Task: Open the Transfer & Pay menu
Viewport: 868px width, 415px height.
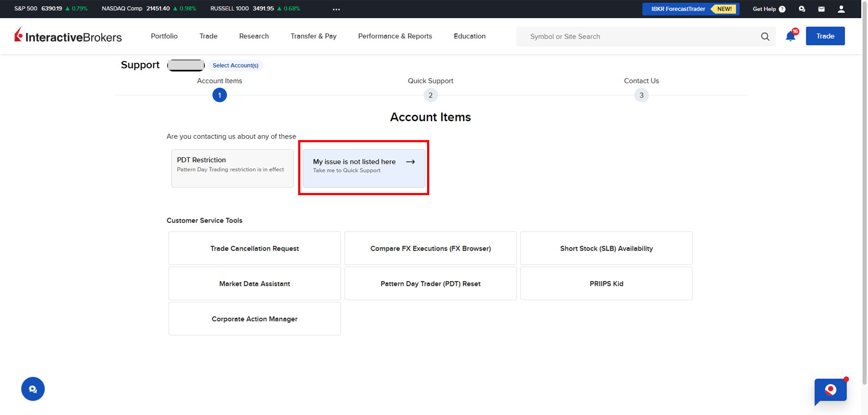Action: pos(313,36)
